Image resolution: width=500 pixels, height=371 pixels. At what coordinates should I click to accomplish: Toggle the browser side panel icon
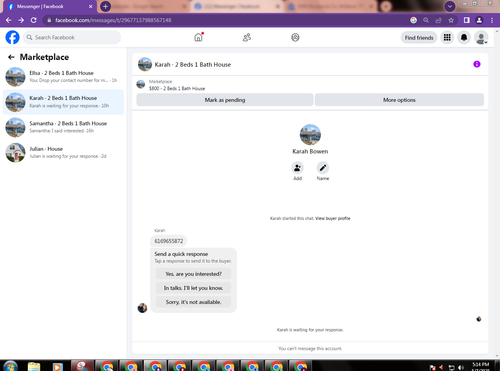click(467, 20)
